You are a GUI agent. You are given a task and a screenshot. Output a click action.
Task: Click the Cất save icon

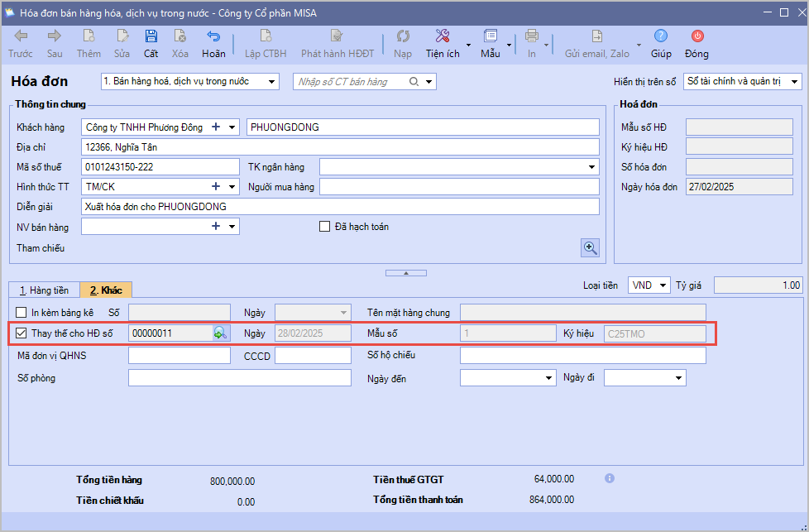(x=151, y=36)
